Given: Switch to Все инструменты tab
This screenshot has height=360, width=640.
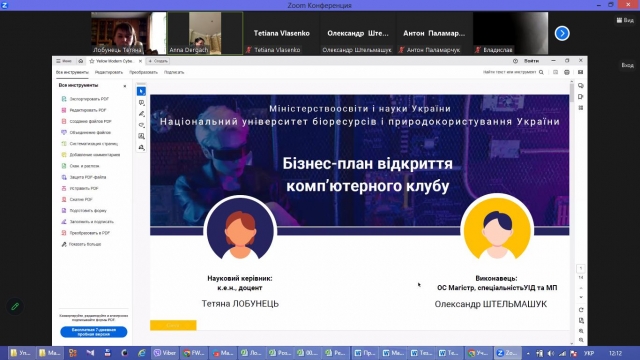Looking at the screenshot, I should 72,72.
